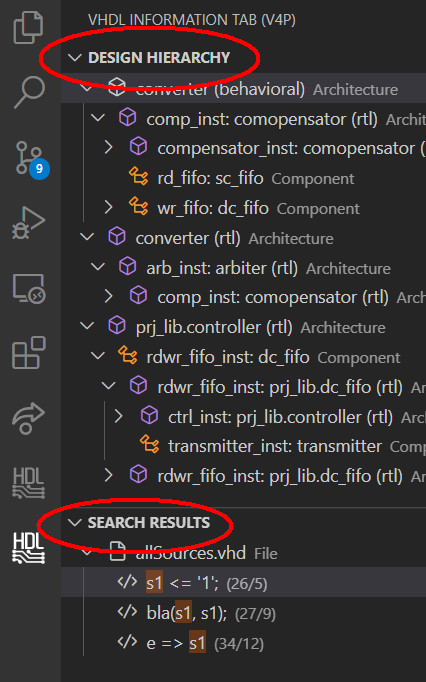Expand the compensator_inst: comopensator node
Viewport: 426px width, 682px height.
[x=109, y=147]
